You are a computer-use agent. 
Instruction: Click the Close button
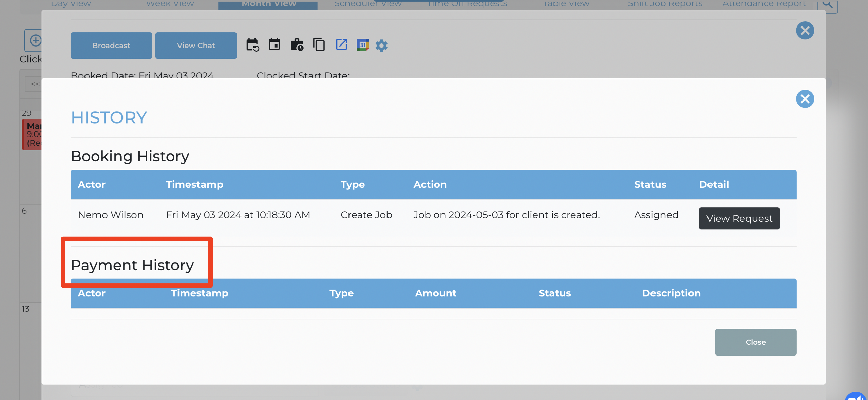[x=755, y=342]
